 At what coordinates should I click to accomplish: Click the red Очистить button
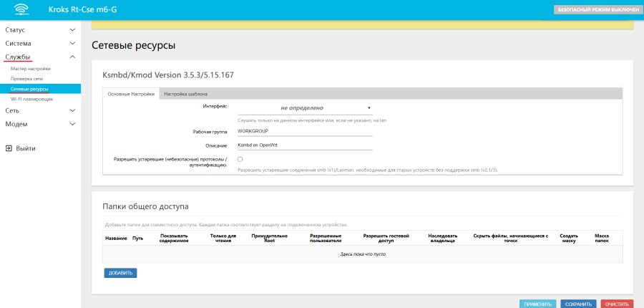617,304
